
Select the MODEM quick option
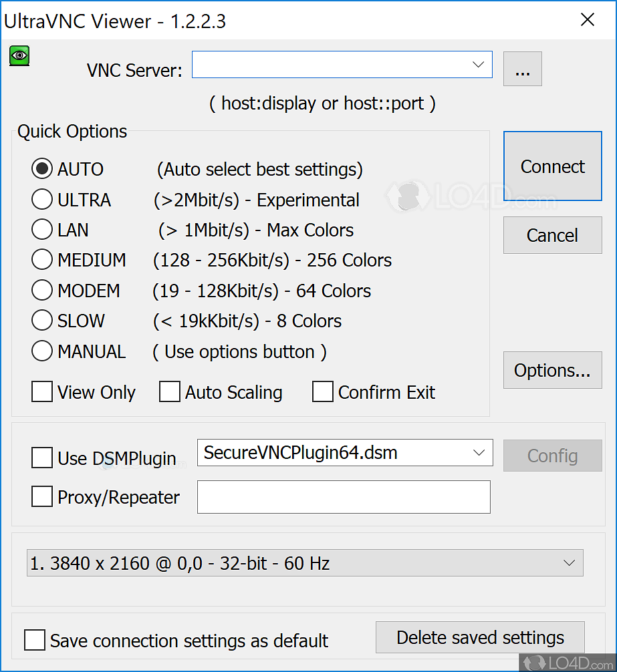(42, 291)
